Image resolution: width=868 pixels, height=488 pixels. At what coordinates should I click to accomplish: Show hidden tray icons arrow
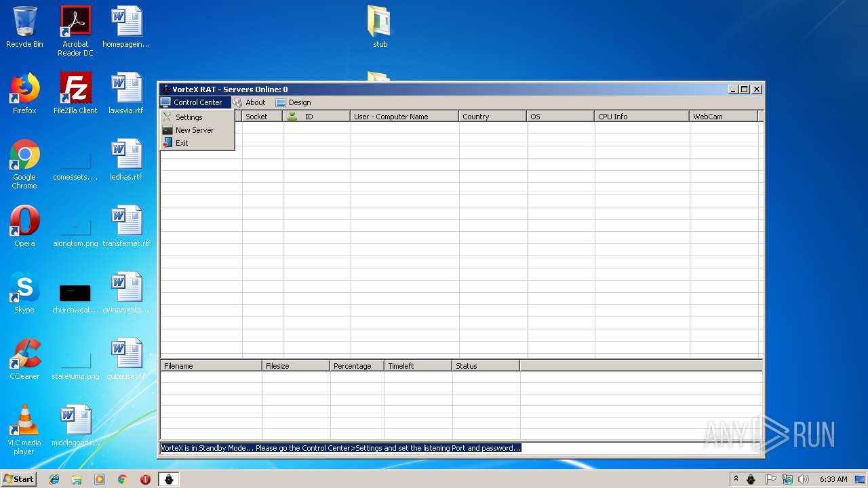click(x=736, y=479)
